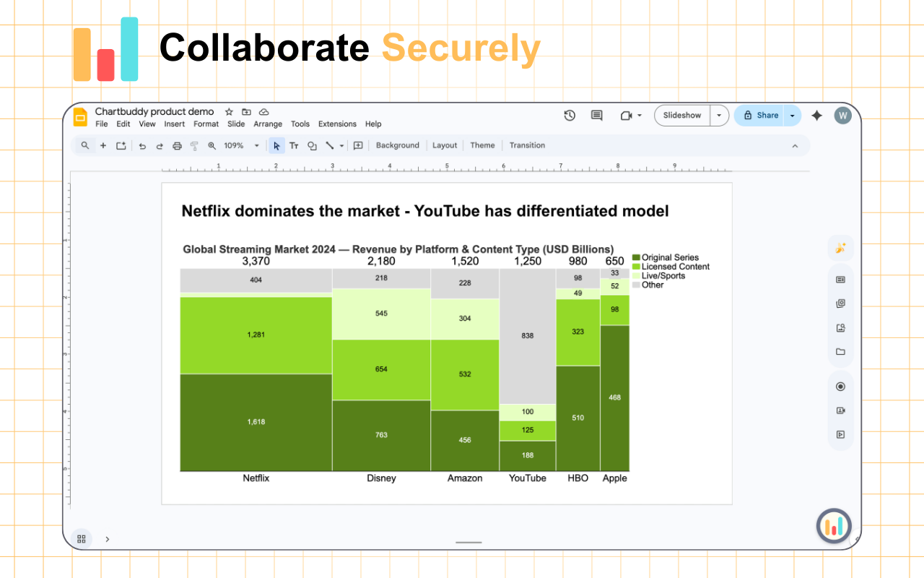This screenshot has height=578, width=924.
Task: Redo the last action
Action: tap(160, 146)
